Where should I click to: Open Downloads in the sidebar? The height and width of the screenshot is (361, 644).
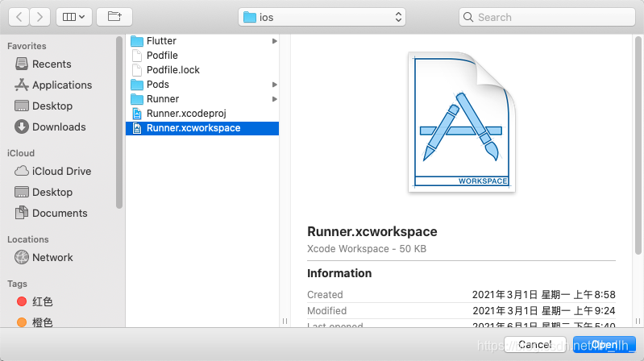click(x=50, y=127)
